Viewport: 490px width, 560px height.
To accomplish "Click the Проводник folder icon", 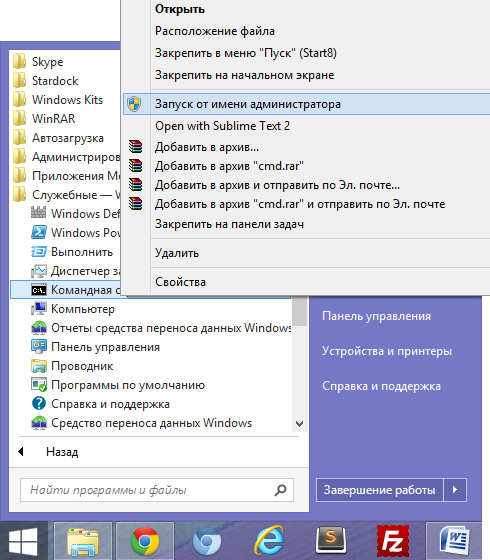I will 39,366.
